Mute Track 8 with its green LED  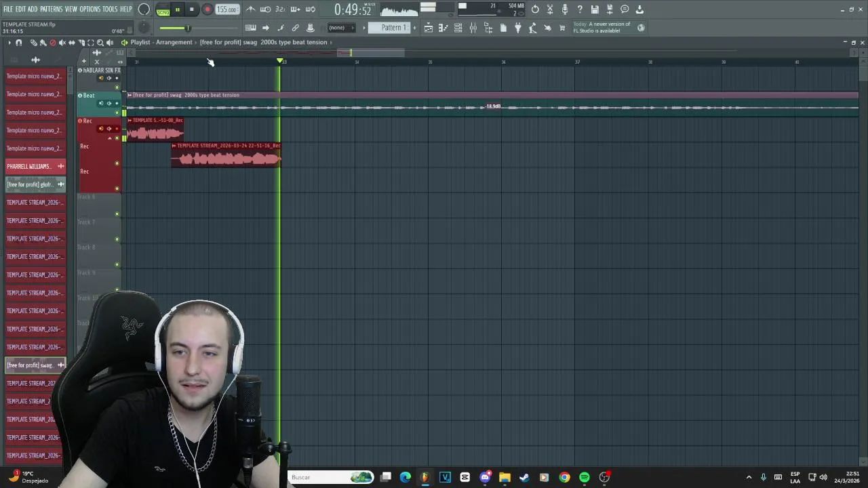point(117,264)
